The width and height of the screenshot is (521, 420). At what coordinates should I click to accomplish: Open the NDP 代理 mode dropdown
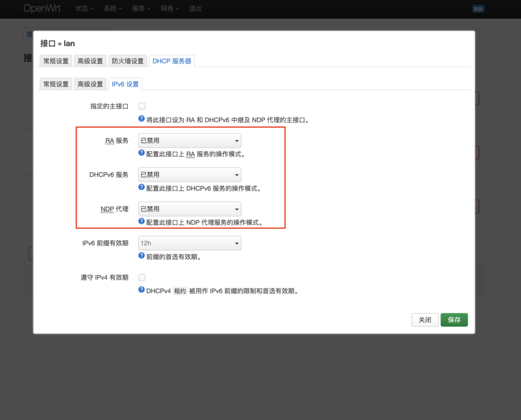190,209
